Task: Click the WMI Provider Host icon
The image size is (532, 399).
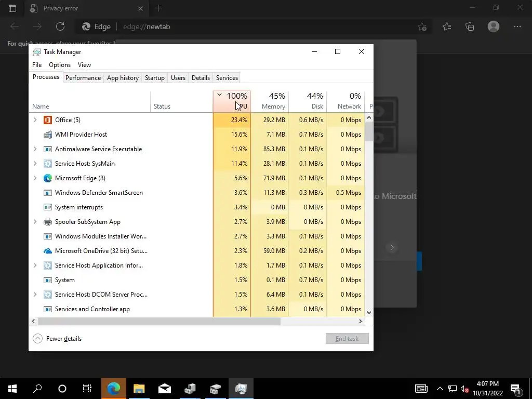Action: 47,135
